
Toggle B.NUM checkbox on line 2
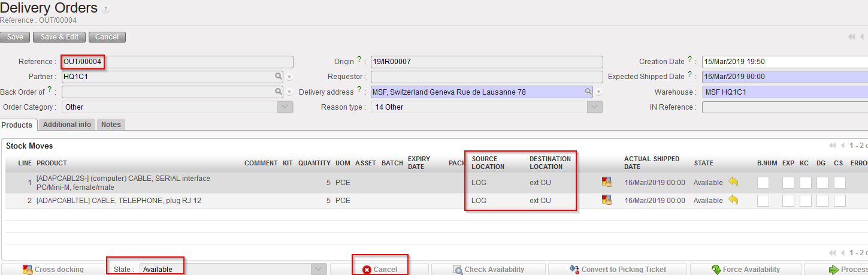click(763, 201)
